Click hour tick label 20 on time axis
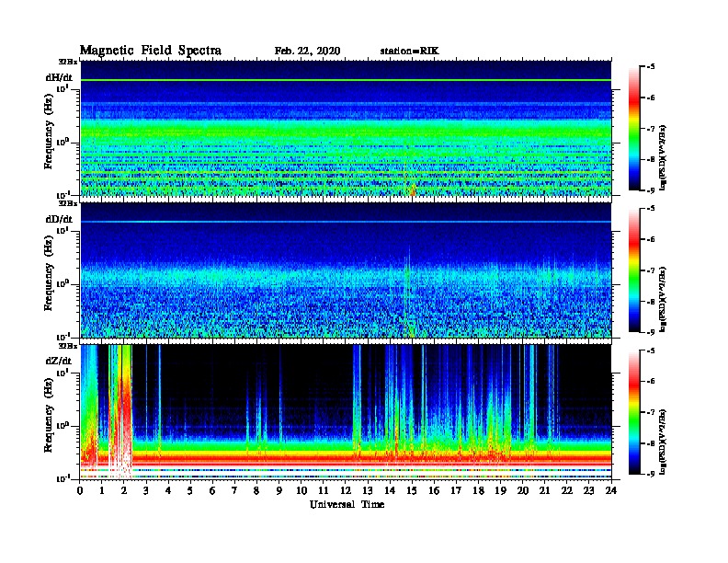This screenshot has width=728, height=563. tap(523, 491)
